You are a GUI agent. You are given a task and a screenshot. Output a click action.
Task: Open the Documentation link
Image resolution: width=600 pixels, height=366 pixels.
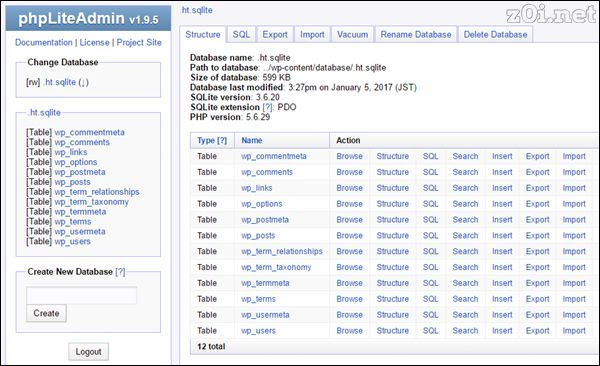pos(44,42)
